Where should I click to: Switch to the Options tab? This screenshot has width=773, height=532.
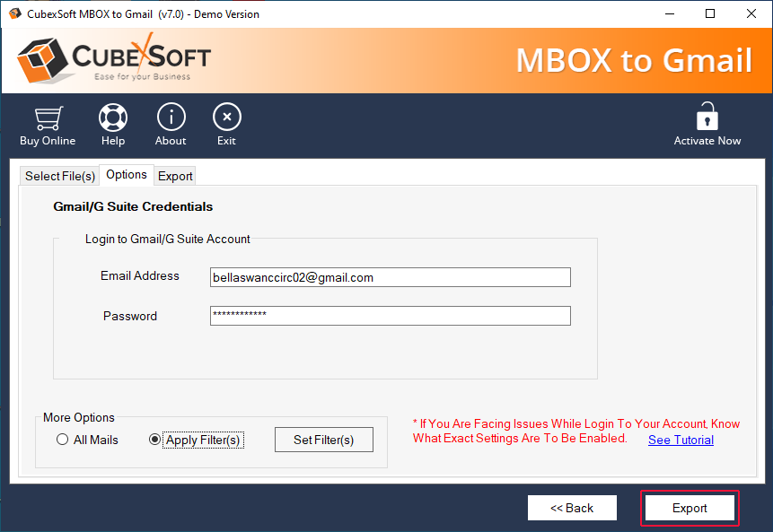click(x=127, y=175)
